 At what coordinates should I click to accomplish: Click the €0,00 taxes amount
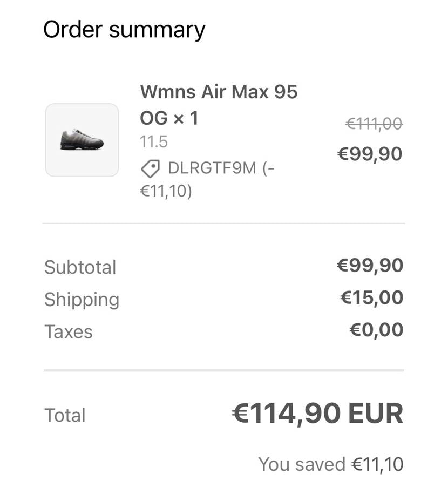tap(376, 329)
